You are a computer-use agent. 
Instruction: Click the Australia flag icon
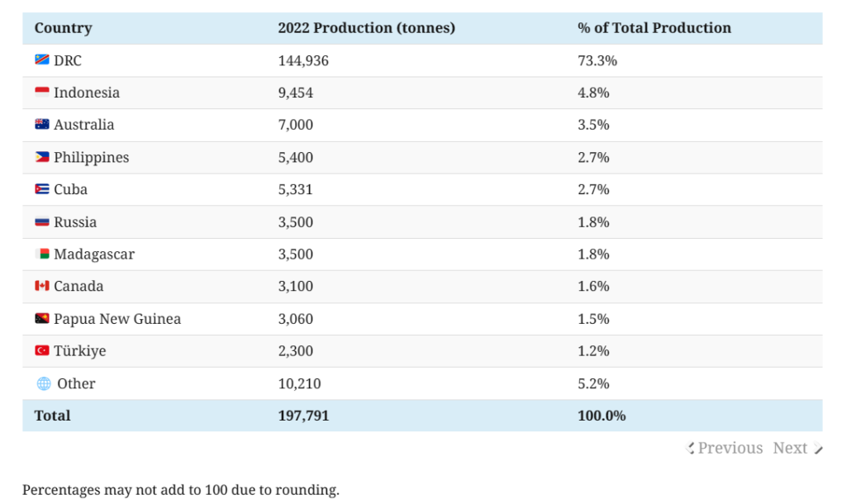(x=42, y=125)
